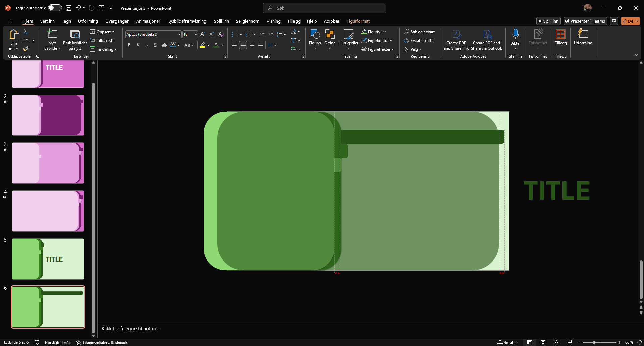Open the Overganger tab
644x346 pixels.
point(117,21)
